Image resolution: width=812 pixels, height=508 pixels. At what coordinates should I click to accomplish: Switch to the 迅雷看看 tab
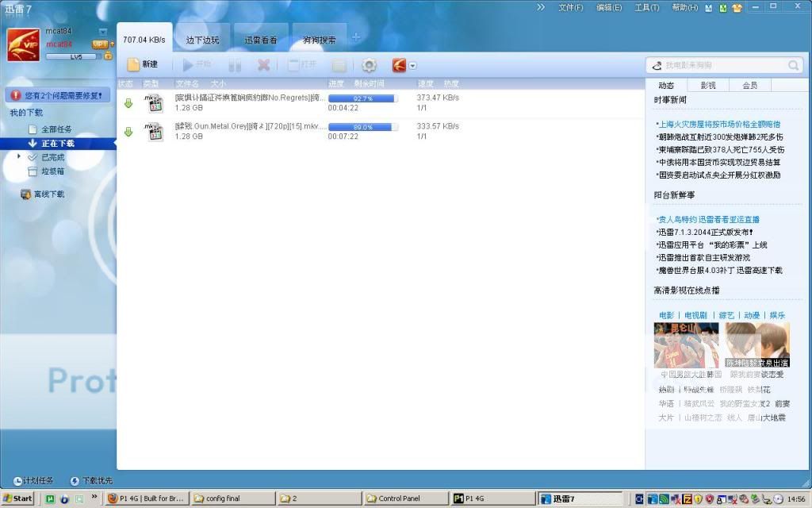coord(260,40)
